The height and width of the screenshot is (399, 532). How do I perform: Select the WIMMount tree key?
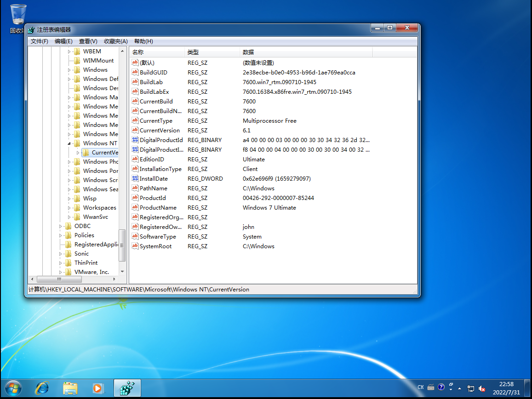98,60
